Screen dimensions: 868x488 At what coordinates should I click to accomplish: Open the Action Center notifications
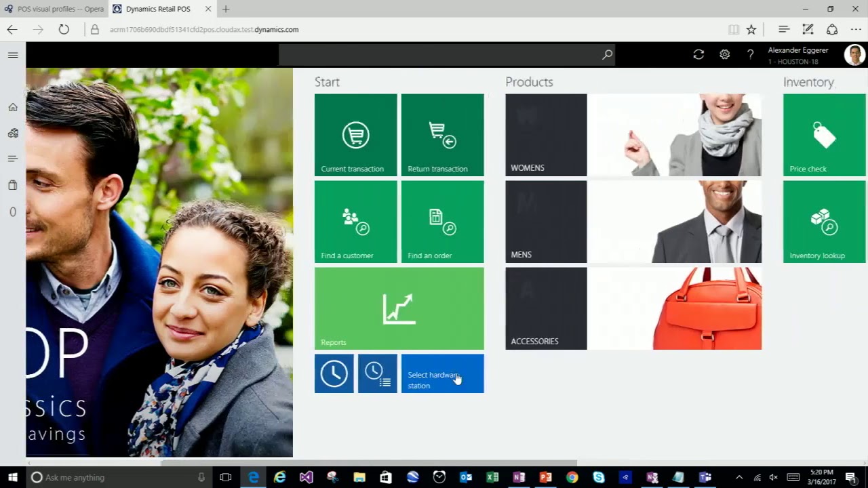(850, 477)
